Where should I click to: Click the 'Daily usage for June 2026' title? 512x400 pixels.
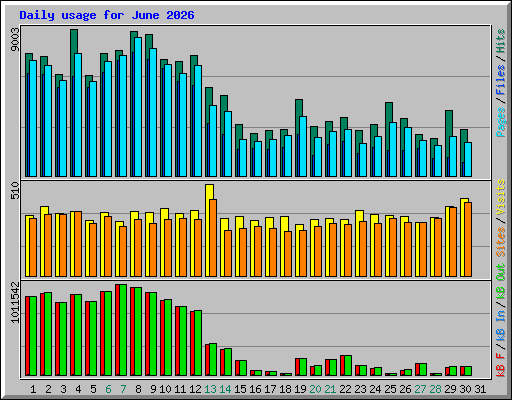point(107,15)
